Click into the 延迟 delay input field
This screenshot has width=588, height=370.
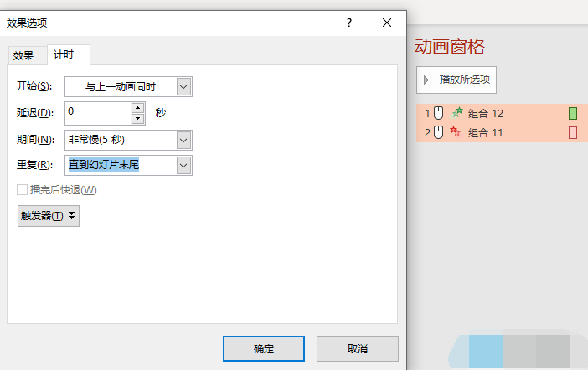(x=96, y=112)
